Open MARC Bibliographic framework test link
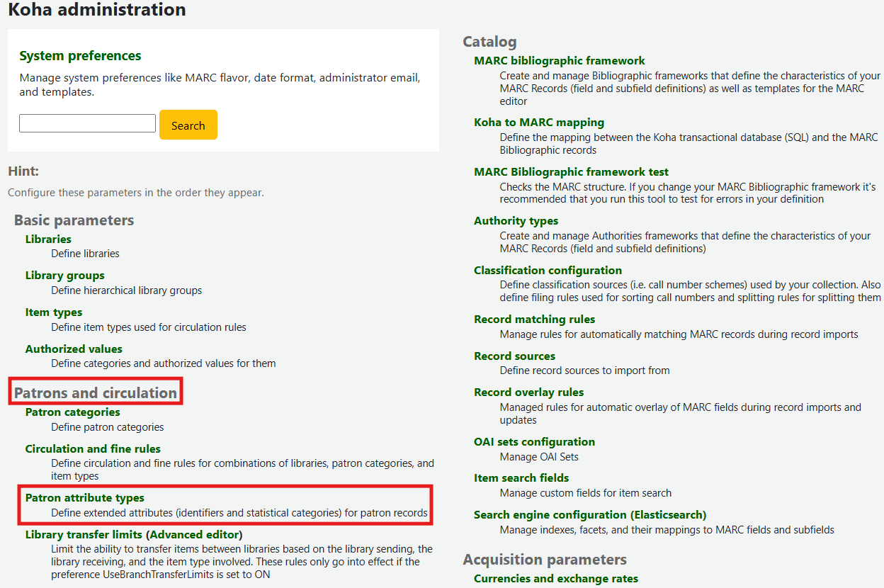This screenshot has width=884, height=588. (x=571, y=171)
